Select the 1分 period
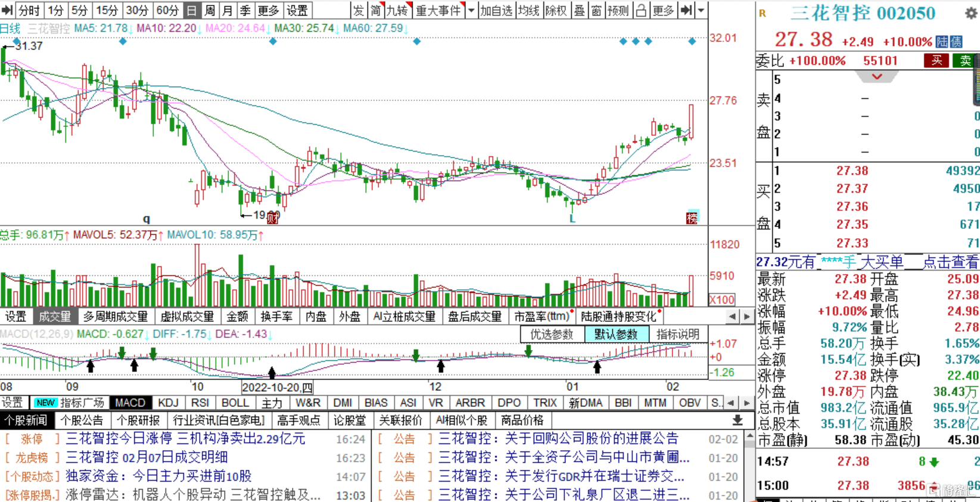The image size is (980, 502). 56,10
